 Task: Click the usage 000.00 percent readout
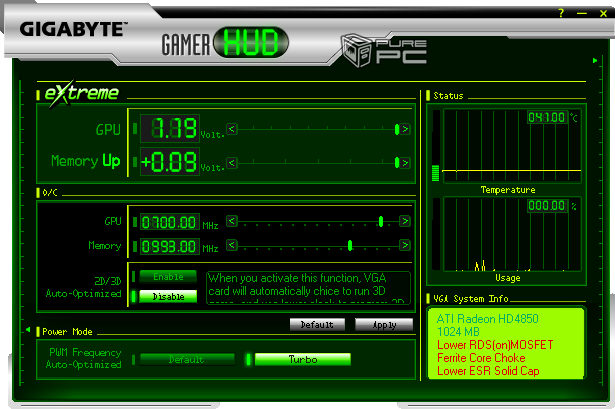(x=547, y=205)
